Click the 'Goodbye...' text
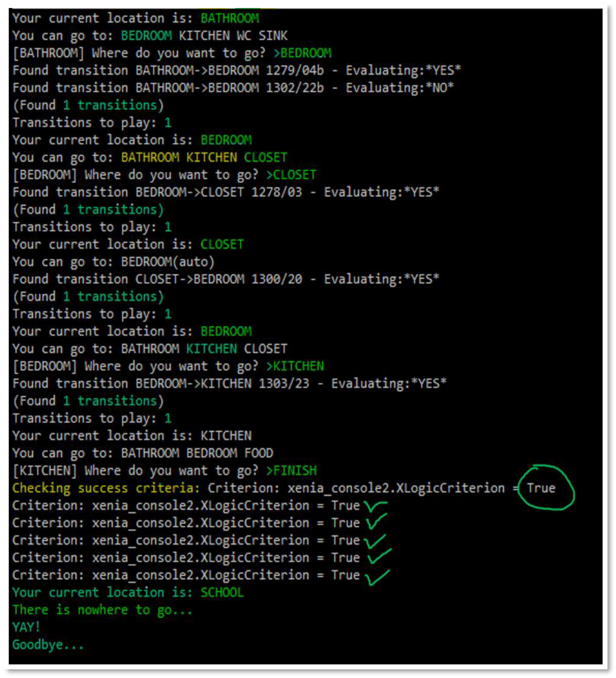Screen dimensions: 616x678 click(x=48, y=645)
